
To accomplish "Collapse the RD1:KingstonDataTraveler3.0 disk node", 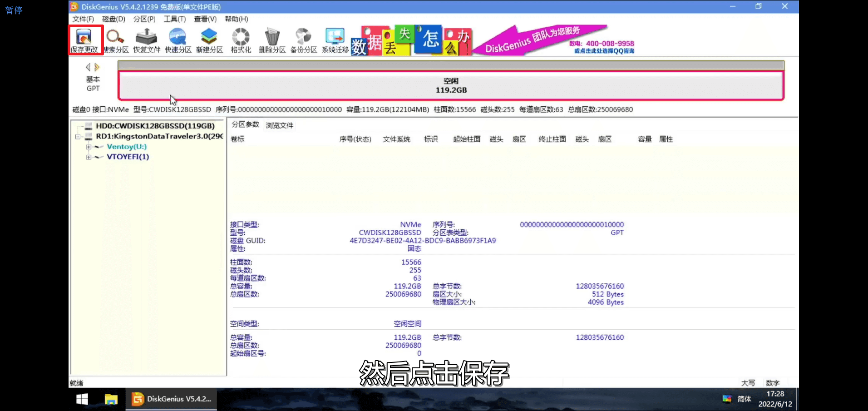I will (78, 137).
